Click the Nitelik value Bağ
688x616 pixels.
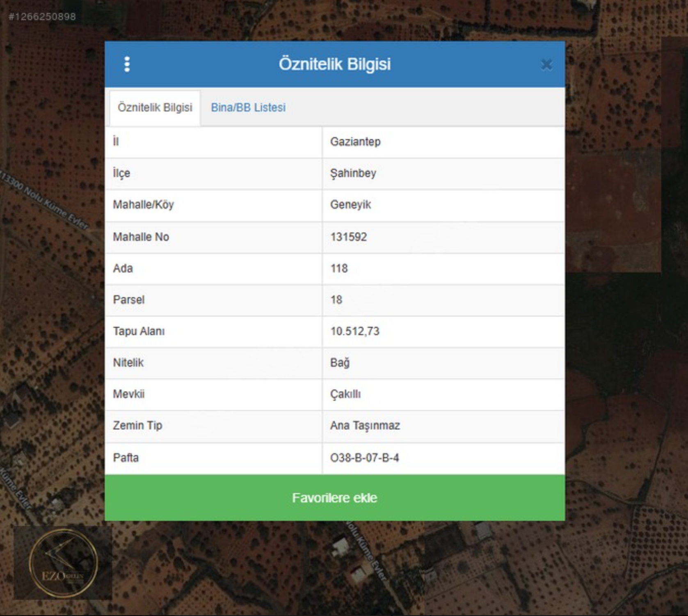340,363
